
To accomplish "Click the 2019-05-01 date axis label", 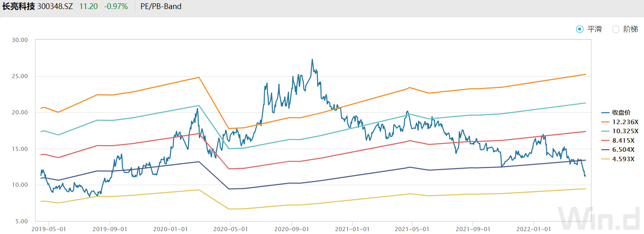I will [49, 228].
